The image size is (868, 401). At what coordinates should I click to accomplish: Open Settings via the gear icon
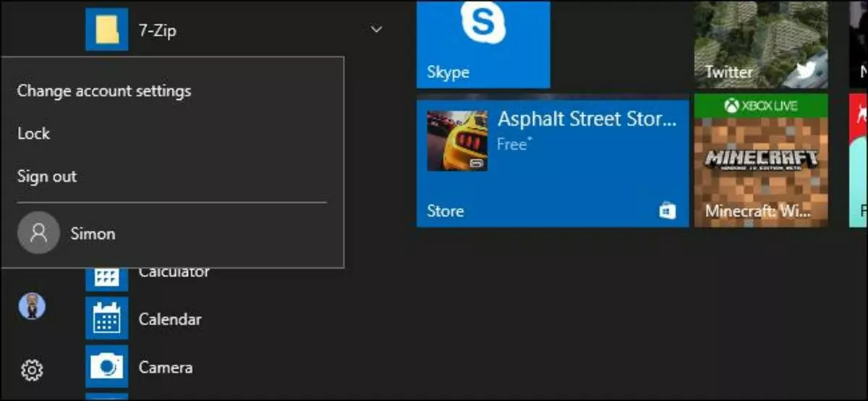[32, 371]
